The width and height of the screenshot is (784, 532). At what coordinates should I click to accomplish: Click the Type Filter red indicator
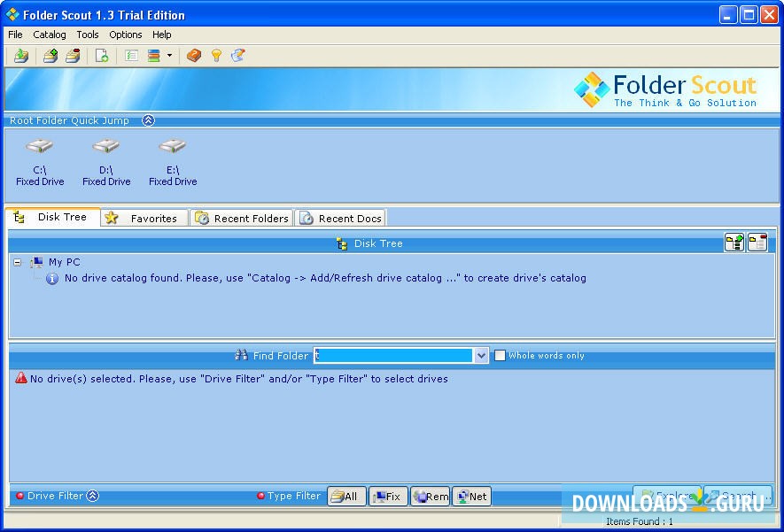pos(260,496)
